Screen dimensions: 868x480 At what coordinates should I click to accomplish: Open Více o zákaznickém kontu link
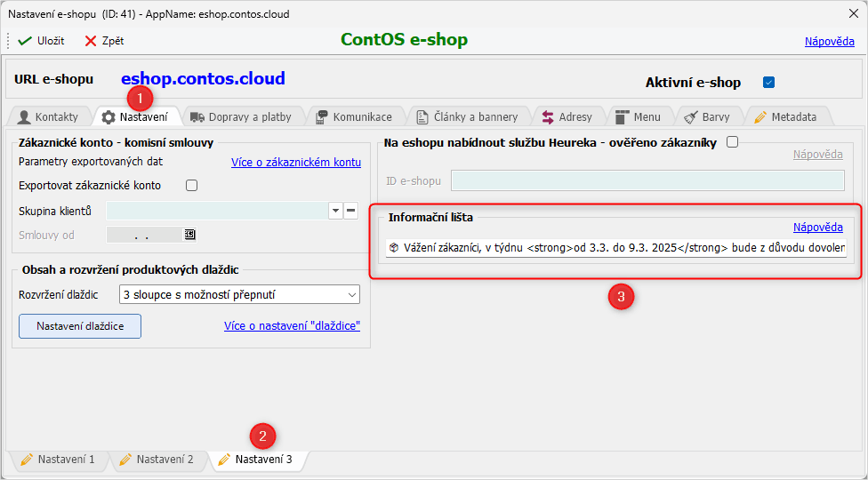click(296, 162)
